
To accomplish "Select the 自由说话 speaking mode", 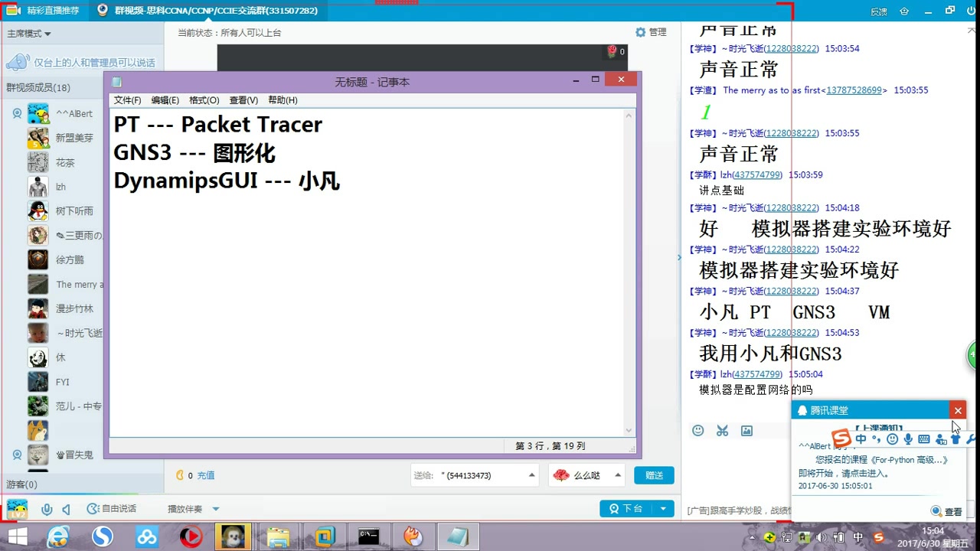I will pos(112,509).
